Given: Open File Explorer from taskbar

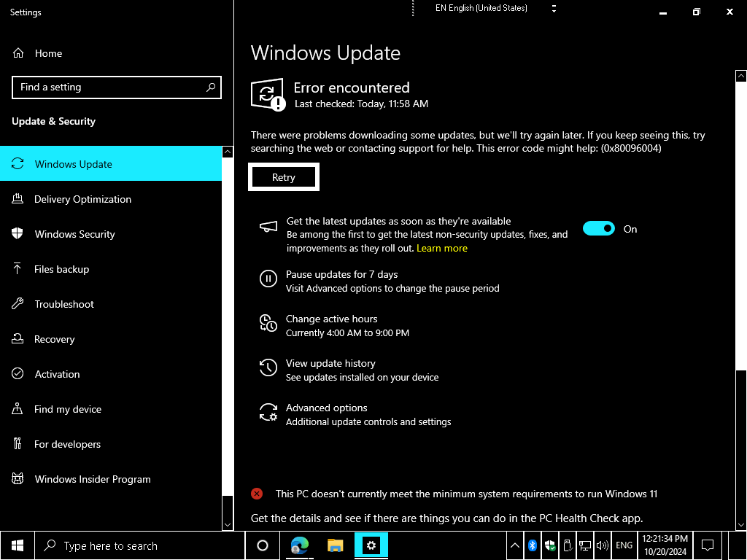Looking at the screenshot, I should [x=336, y=545].
